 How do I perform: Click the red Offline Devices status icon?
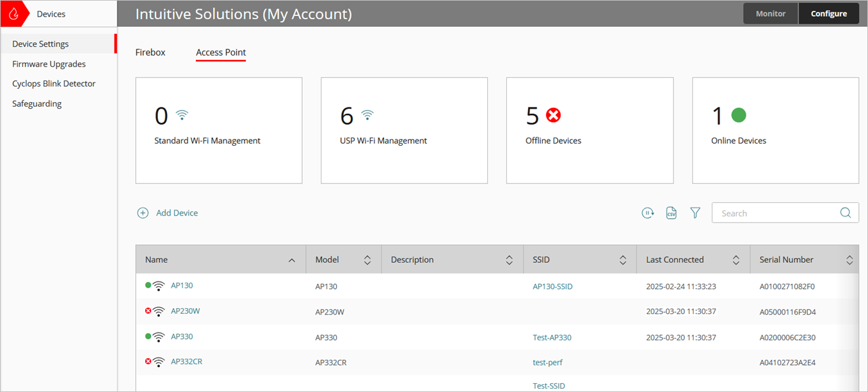pos(552,114)
